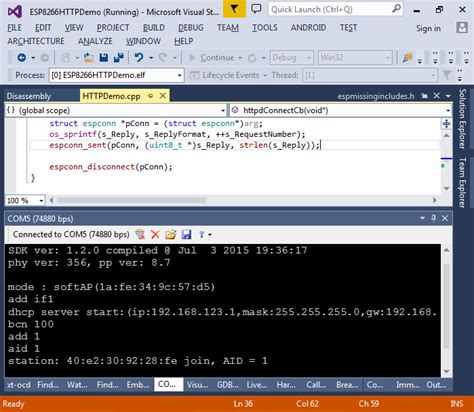The width and height of the screenshot is (474, 412).
Task: Close the espmissingincludes.h preview tab
Action: pyautogui.click(x=437, y=96)
